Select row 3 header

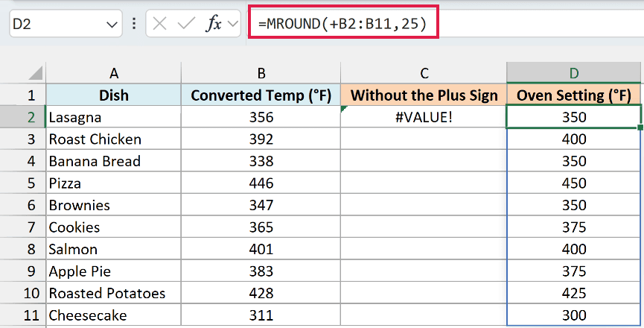pos(22,139)
